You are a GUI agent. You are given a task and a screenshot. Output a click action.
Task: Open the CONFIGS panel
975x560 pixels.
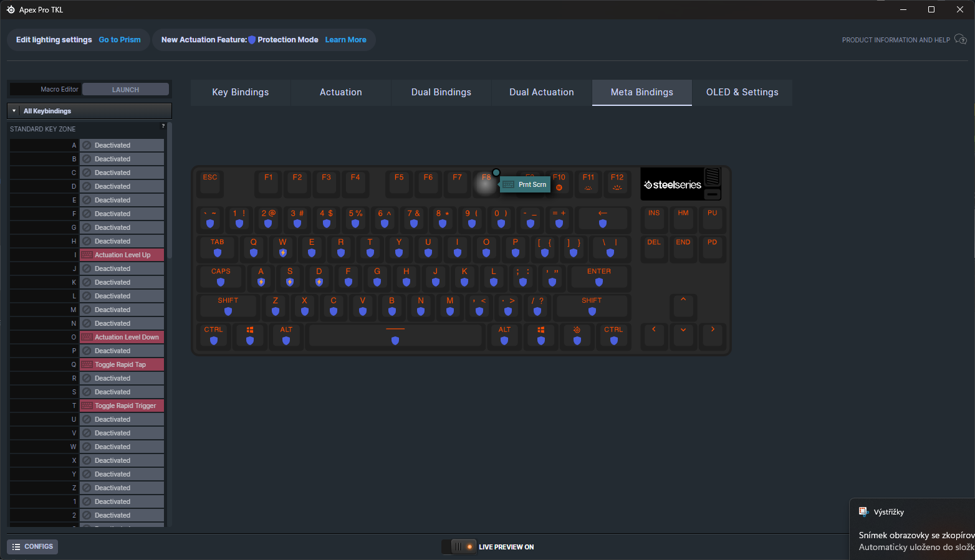32,546
